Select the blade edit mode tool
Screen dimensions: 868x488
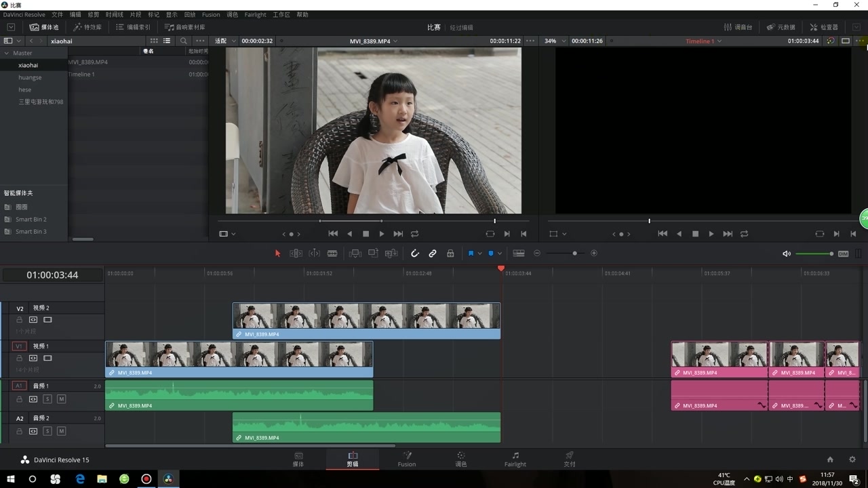[332, 253]
